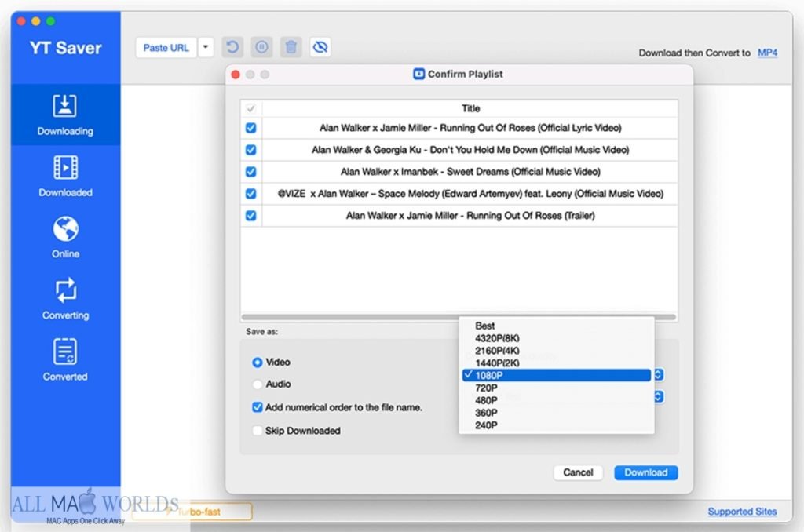The image size is (804, 532).
Task: Toggle the select-all checkbox in Title header
Action: [250, 108]
